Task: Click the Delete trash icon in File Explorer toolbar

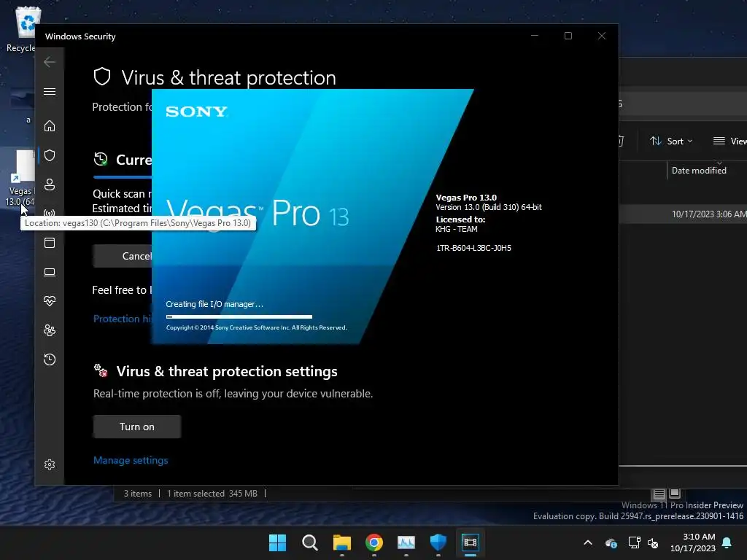Action: (621, 141)
